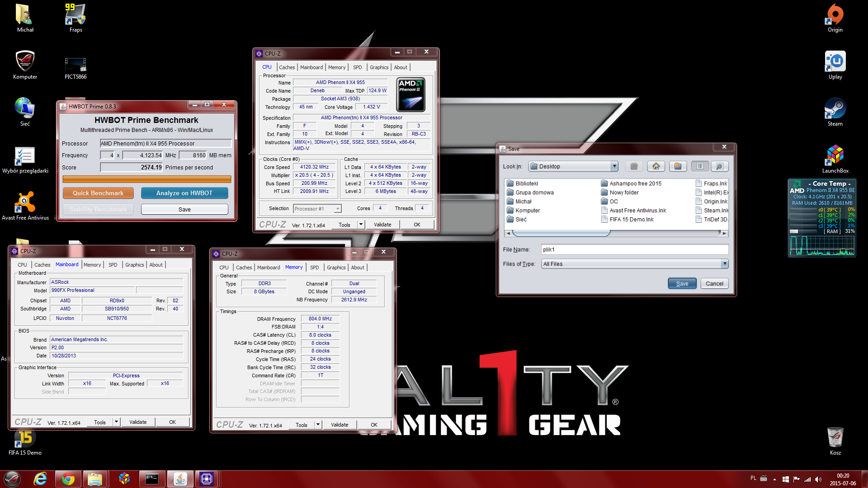Select the Steam desktop shortcut
The image size is (868, 488).
(x=835, y=113)
